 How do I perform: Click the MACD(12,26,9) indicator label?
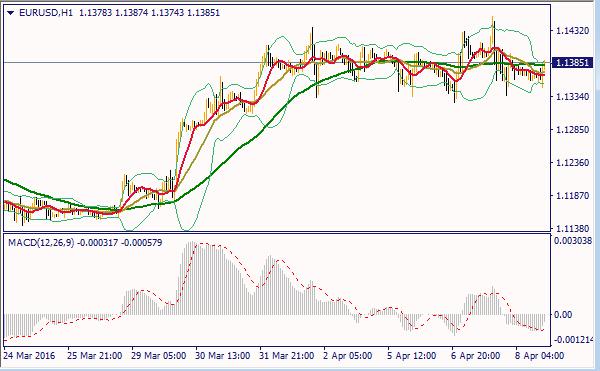click(41, 243)
